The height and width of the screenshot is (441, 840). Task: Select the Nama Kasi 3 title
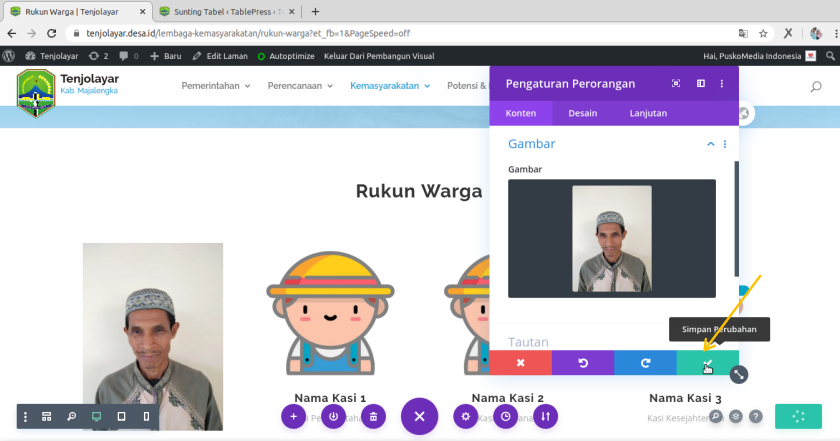point(685,398)
